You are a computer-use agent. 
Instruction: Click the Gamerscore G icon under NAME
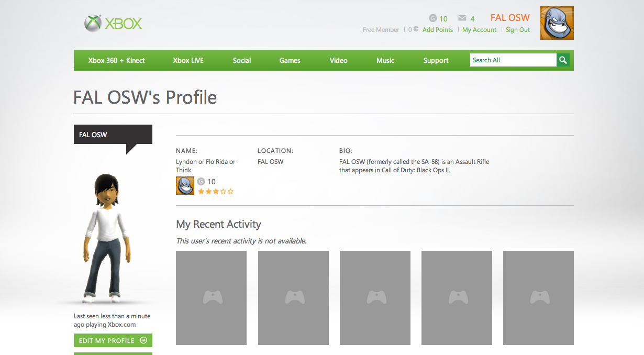201,182
